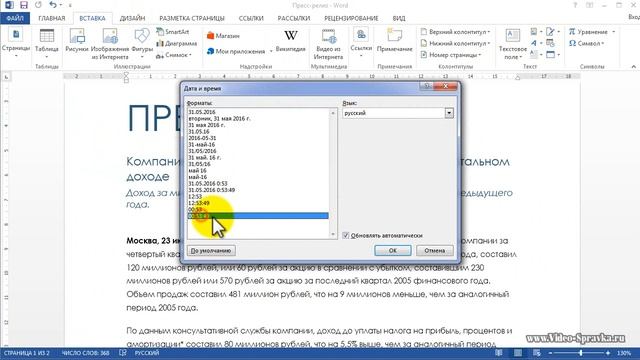Click the По умолчанию button
This screenshot has height=360, width=640.
coord(211,250)
